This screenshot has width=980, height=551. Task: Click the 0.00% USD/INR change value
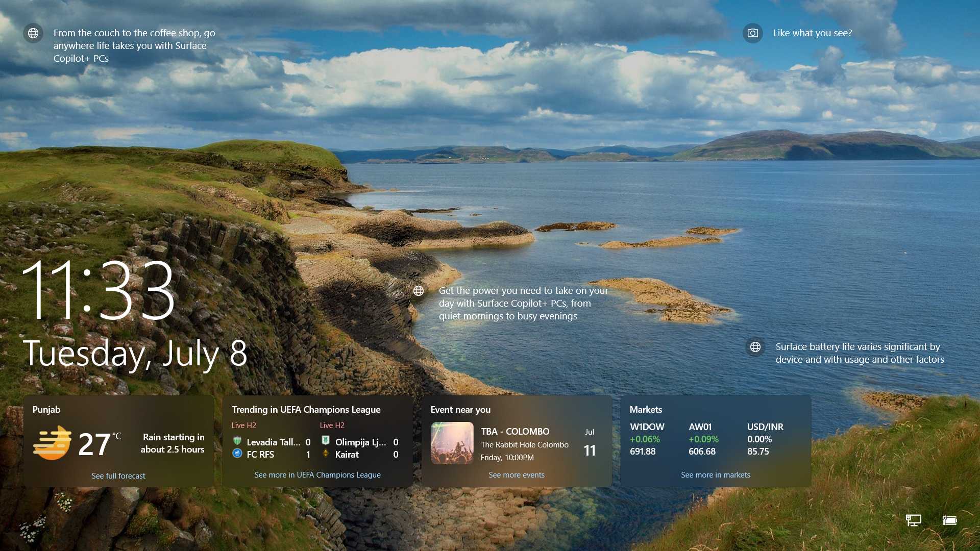click(x=759, y=439)
